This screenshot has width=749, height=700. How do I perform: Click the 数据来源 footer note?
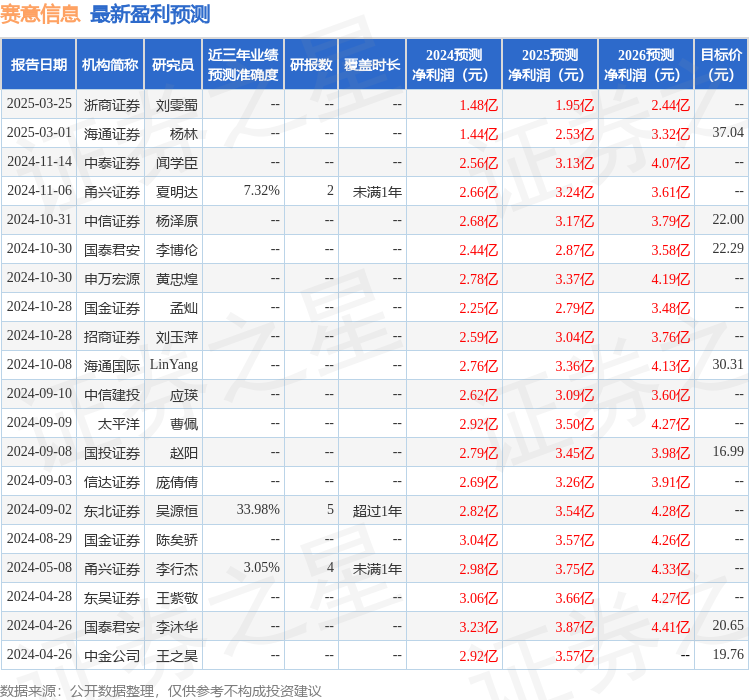[160, 691]
